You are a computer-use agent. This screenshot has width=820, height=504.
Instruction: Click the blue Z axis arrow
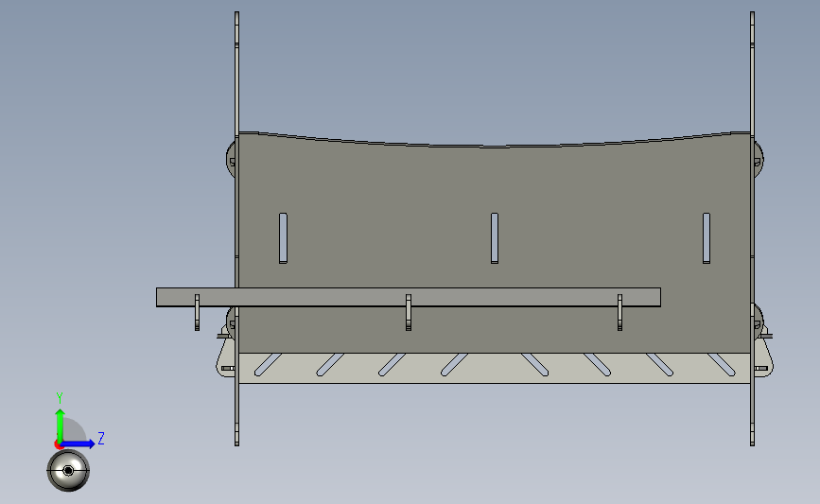pyautogui.click(x=78, y=443)
